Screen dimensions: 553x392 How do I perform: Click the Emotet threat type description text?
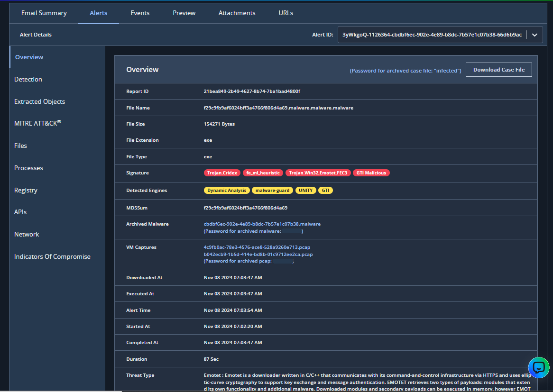click(367, 382)
